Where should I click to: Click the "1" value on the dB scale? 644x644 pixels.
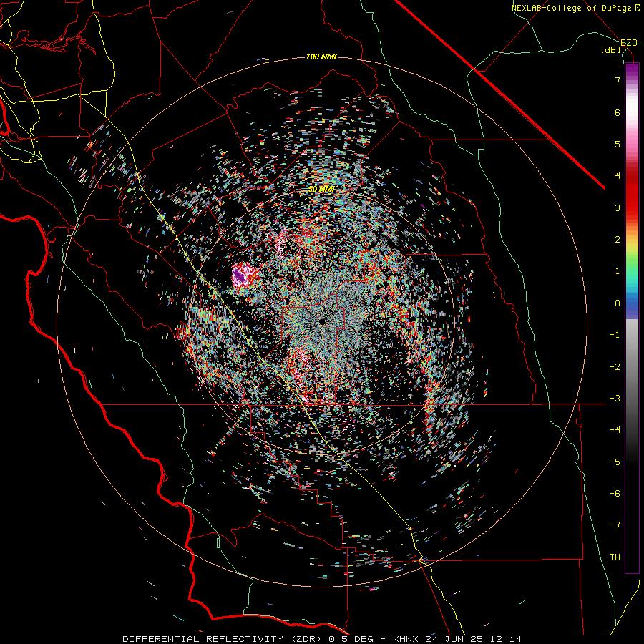coord(618,271)
